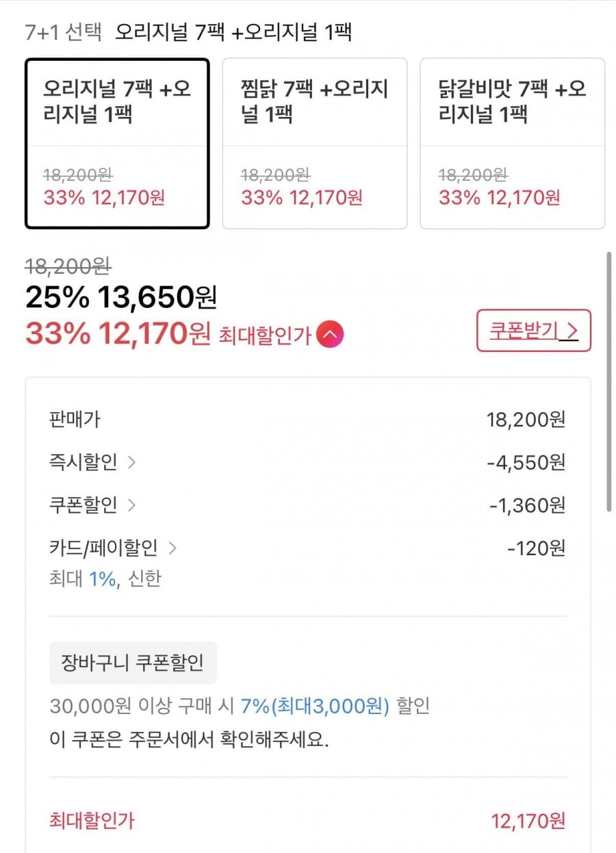Viewport: 616px width, 853px height.
Task: Click the bottom 최대할인가 12,170원 summary row
Action: point(307,820)
